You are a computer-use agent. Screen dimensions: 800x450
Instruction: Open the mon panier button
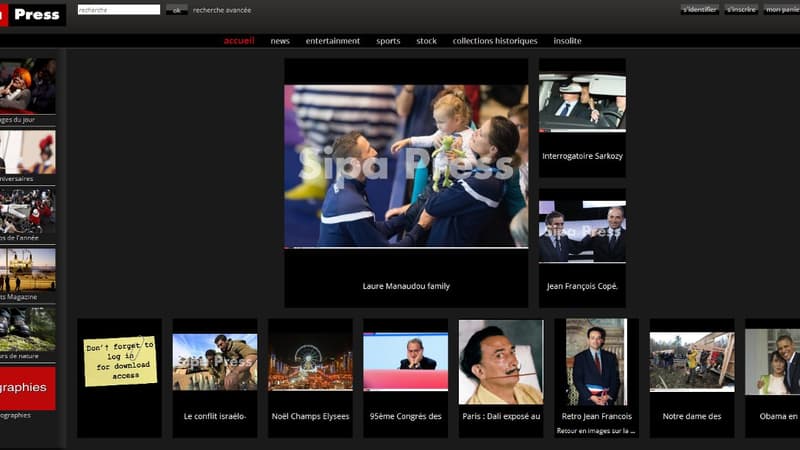coord(782,9)
